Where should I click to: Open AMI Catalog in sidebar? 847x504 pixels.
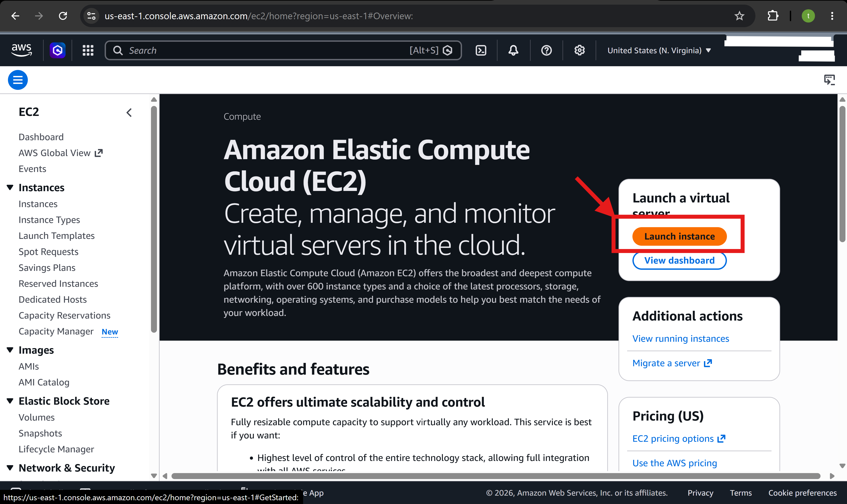click(x=44, y=382)
